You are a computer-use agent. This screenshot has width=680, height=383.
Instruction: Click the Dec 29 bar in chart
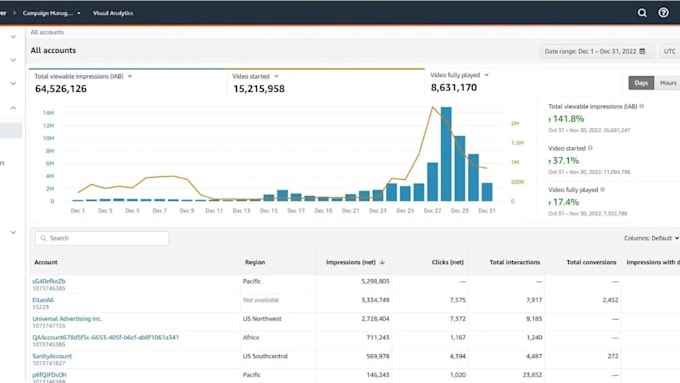(x=460, y=168)
